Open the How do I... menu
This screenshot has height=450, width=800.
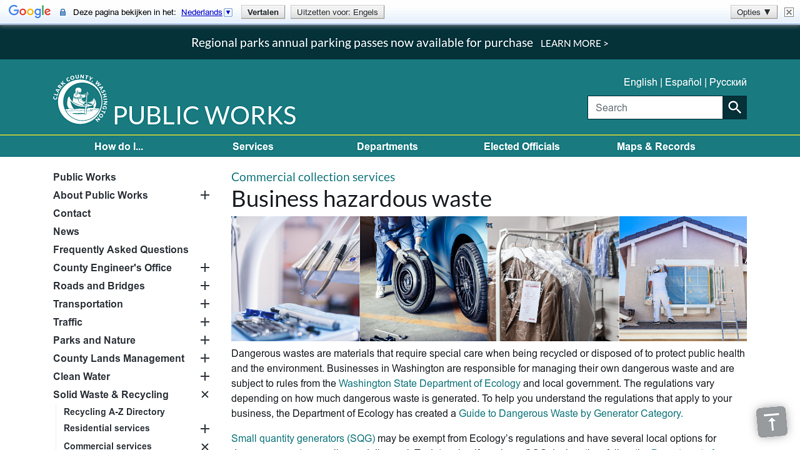(118, 146)
